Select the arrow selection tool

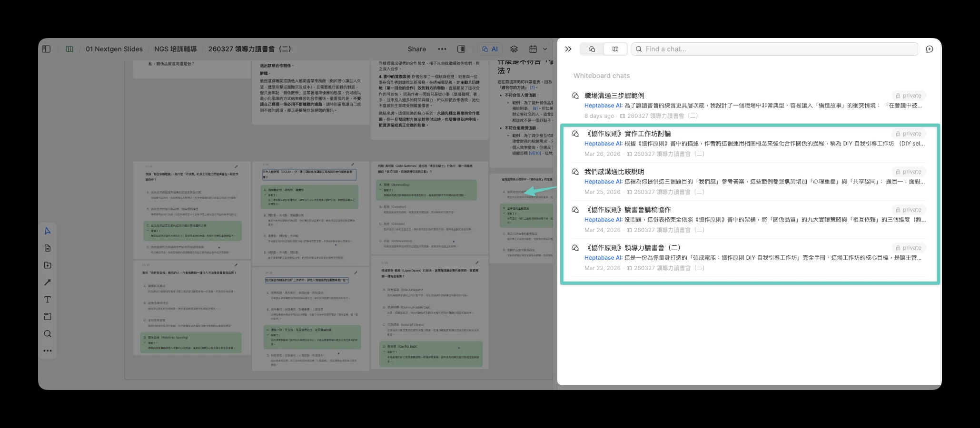click(x=48, y=231)
